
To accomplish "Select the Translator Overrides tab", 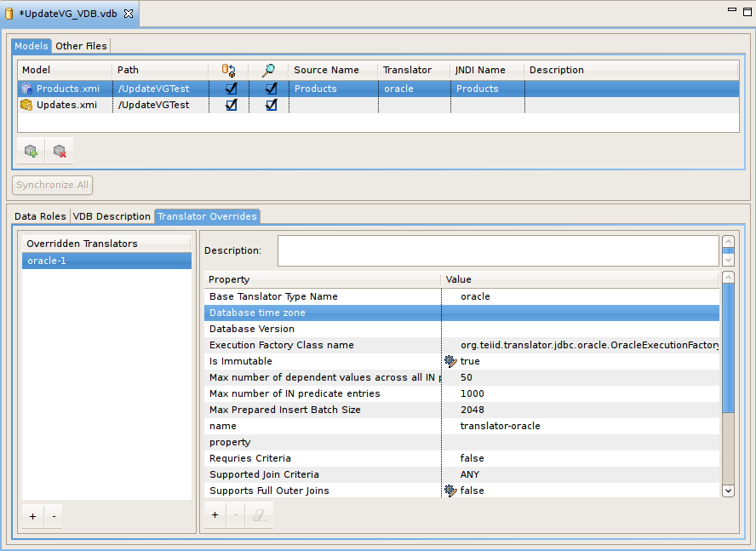I will [x=208, y=216].
